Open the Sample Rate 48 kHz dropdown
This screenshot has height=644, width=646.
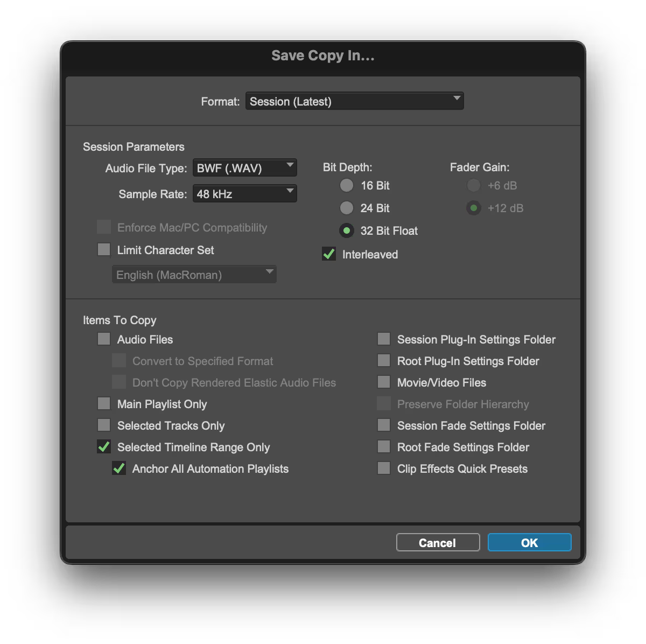click(244, 194)
